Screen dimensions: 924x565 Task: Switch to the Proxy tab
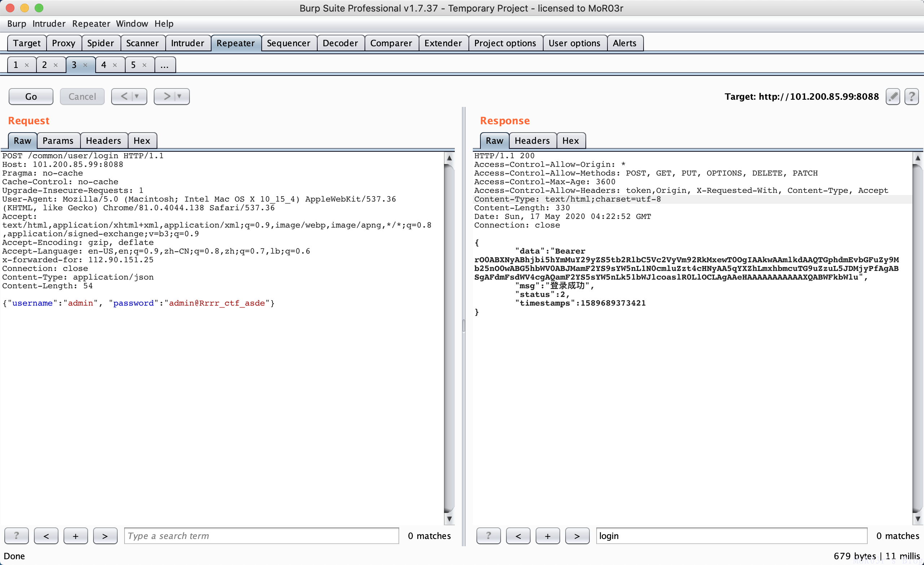click(x=64, y=43)
